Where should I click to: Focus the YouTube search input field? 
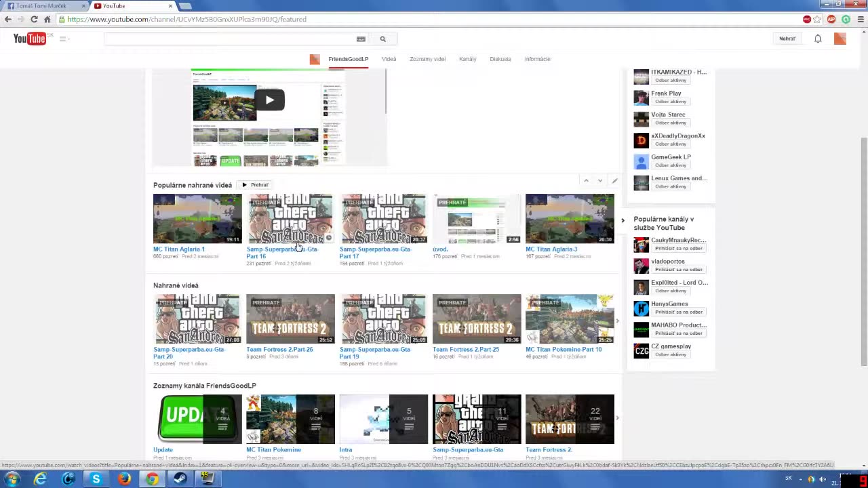coord(229,39)
